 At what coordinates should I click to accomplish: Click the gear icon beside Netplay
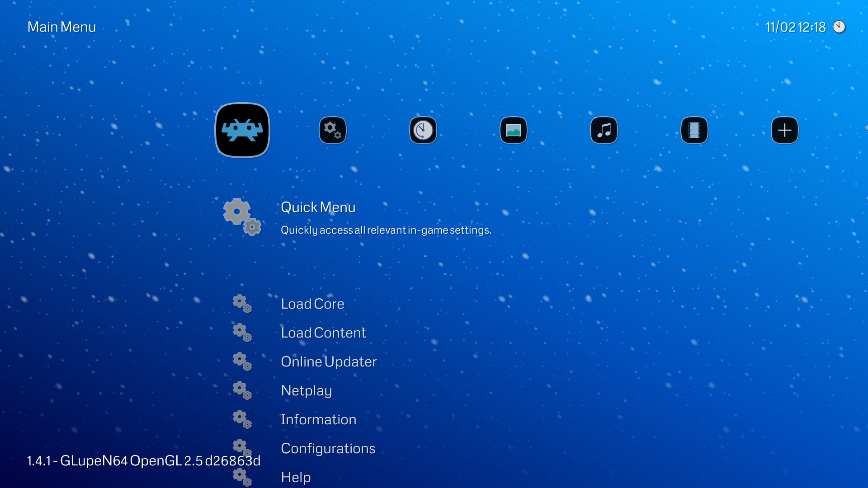click(242, 390)
